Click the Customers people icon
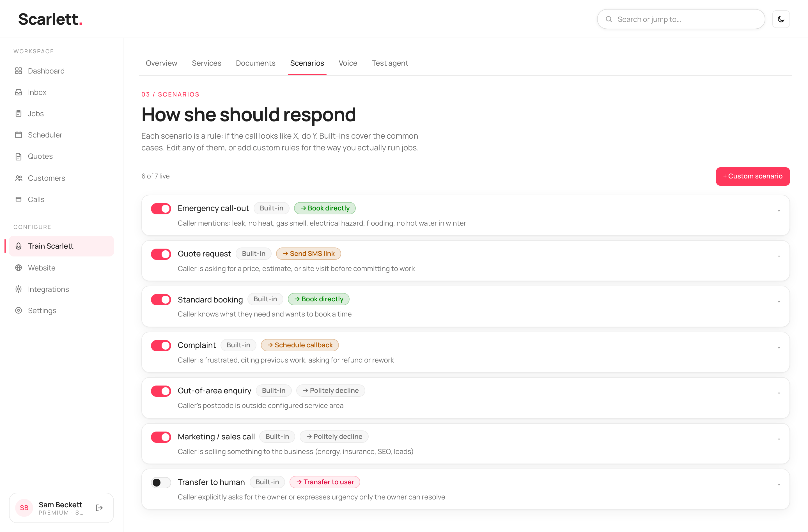 [x=19, y=178]
